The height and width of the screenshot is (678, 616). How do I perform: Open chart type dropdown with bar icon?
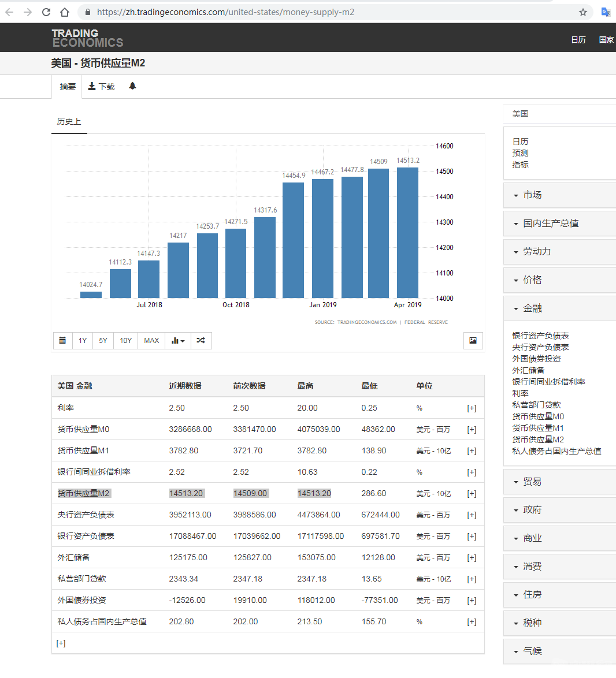coord(178,341)
